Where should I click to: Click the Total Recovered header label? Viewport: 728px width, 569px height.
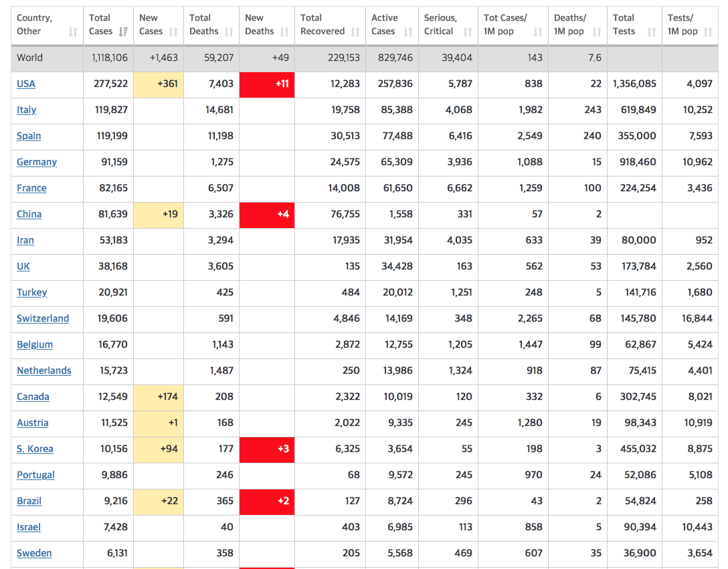pos(323,25)
